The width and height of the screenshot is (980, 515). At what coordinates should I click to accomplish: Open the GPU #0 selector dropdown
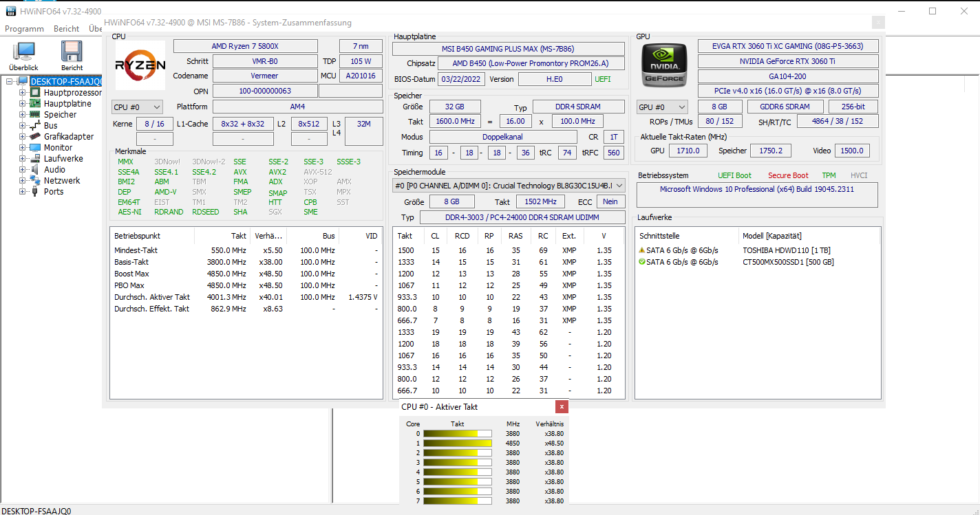pyautogui.click(x=663, y=107)
